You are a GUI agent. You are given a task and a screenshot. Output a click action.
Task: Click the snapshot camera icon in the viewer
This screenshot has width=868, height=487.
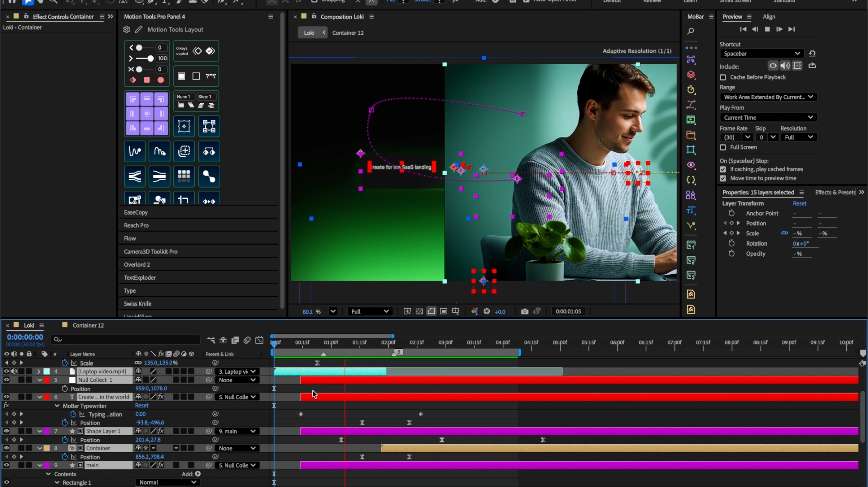point(525,311)
